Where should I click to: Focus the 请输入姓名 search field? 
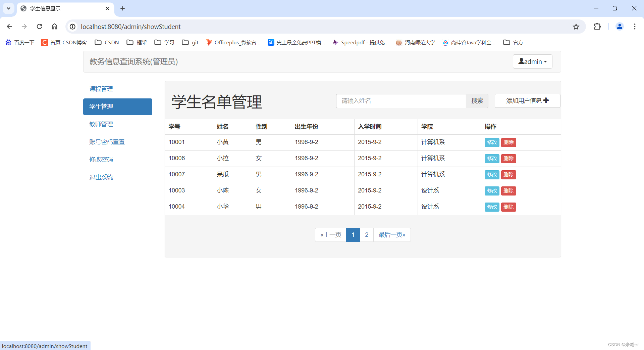[x=401, y=101]
